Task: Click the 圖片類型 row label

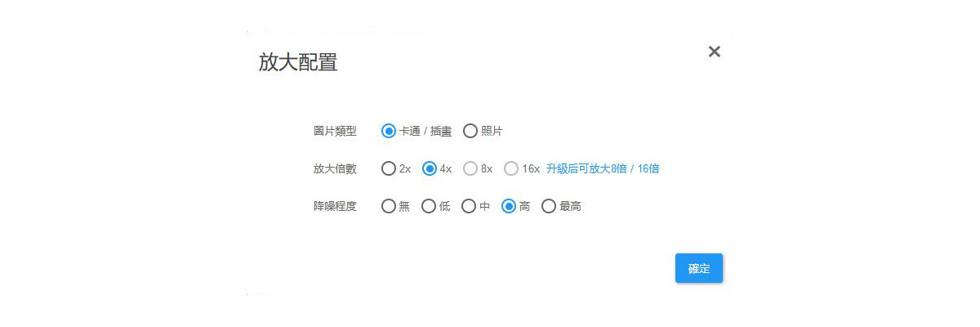Action: 335,131
